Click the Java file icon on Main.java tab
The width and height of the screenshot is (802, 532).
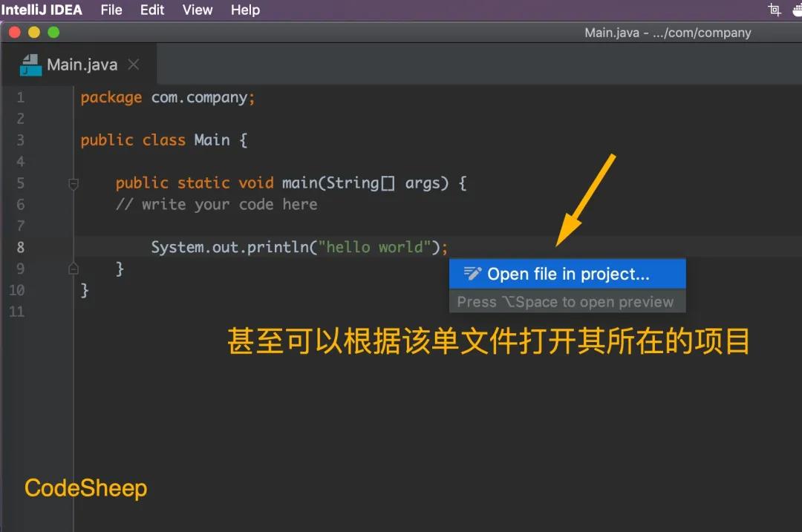coord(30,65)
